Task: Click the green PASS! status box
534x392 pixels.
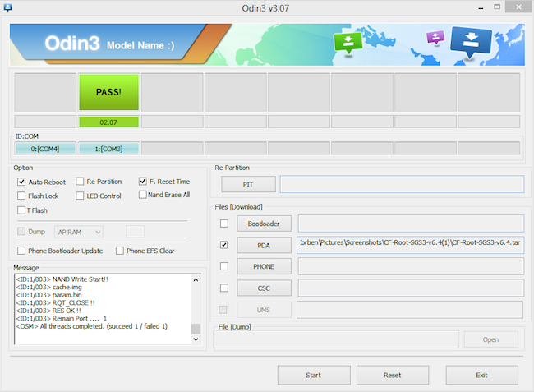Action: click(109, 92)
